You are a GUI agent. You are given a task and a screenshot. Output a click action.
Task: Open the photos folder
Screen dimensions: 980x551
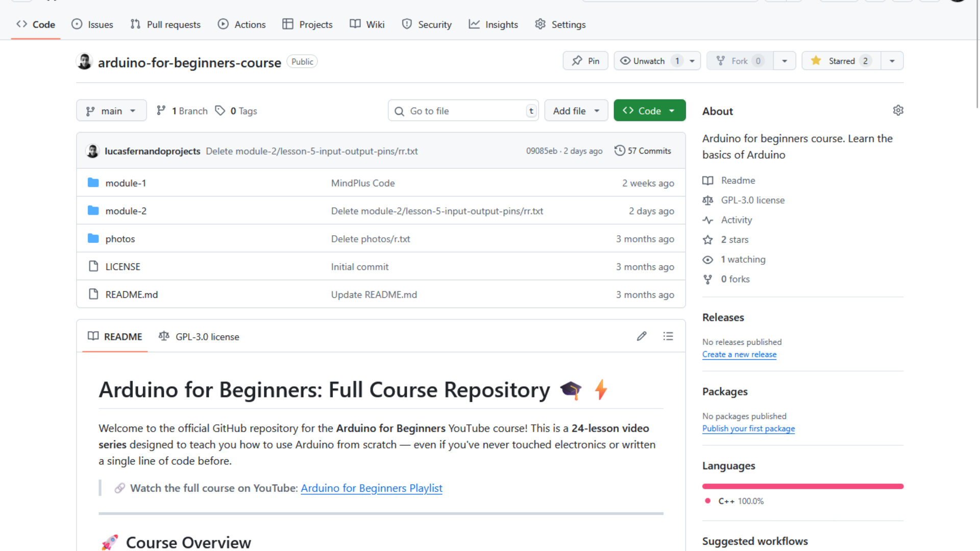point(120,239)
